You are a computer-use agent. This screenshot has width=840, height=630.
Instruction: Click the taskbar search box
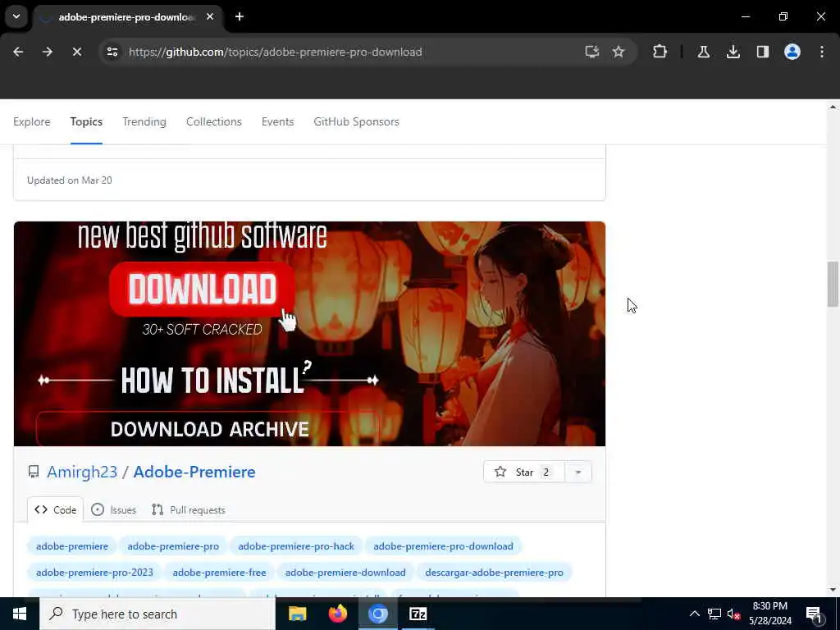pyautogui.click(x=157, y=614)
